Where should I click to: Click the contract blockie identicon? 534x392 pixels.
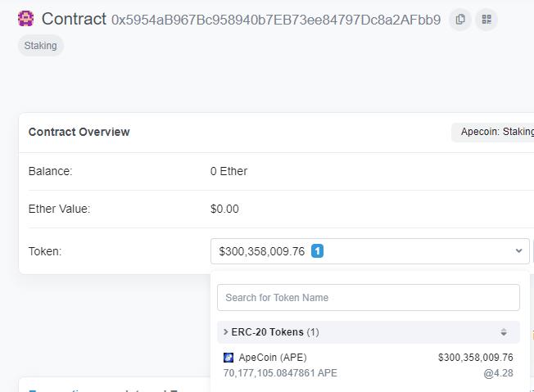tap(26, 19)
